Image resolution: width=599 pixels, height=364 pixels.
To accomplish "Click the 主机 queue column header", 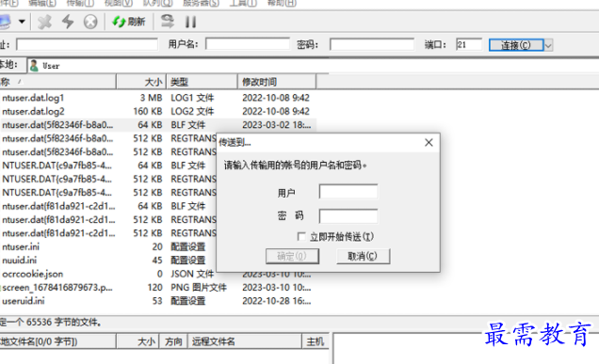I will pyautogui.click(x=316, y=341).
